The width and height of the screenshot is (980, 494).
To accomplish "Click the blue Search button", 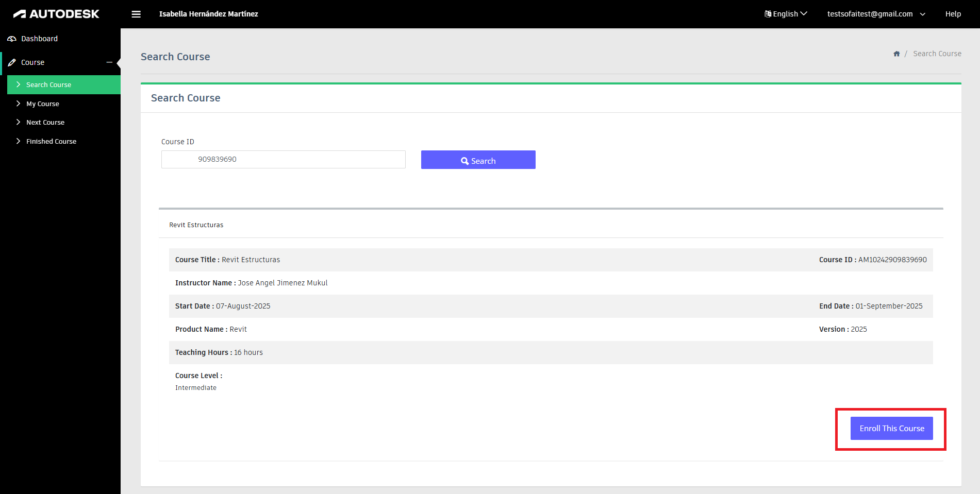I will pos(478,160).
